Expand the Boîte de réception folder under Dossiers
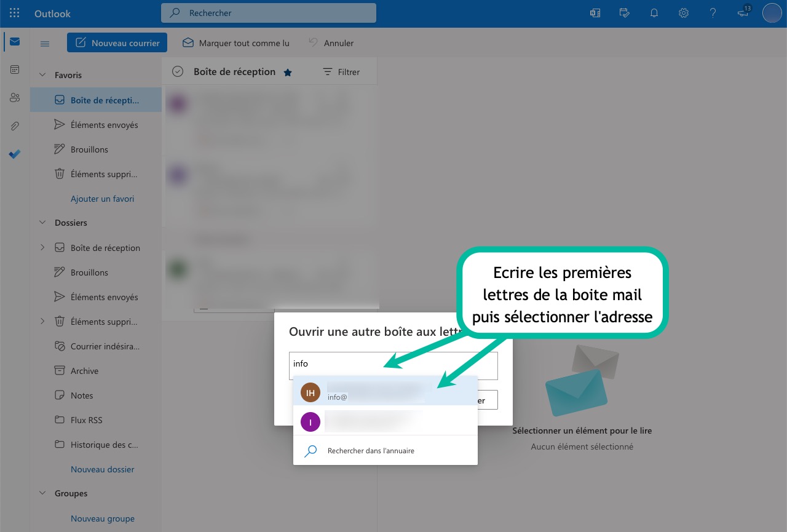Image resolution: width=787 pixels, height=532 pixels. pyautogui.click(x=42, y=248)
